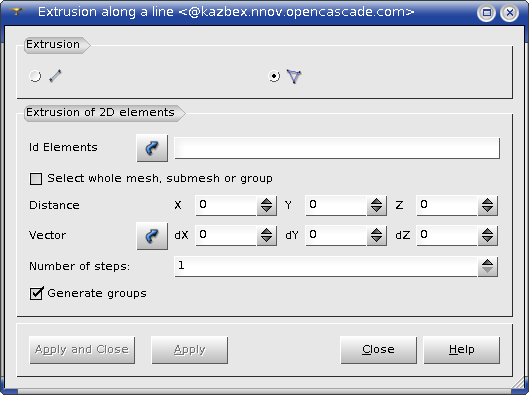
Task: Decrease Distance Y value with down arrow
Action: 376,210
